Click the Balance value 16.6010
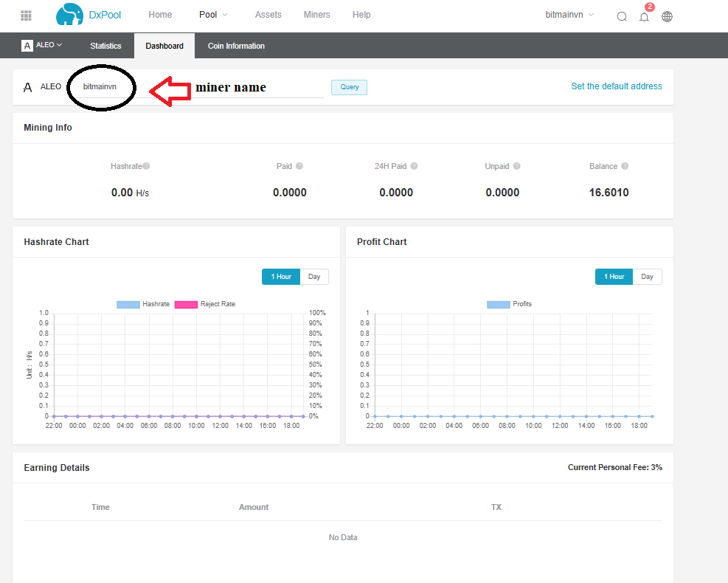This screenshot has width=728, height=583. tap(609, 193)
